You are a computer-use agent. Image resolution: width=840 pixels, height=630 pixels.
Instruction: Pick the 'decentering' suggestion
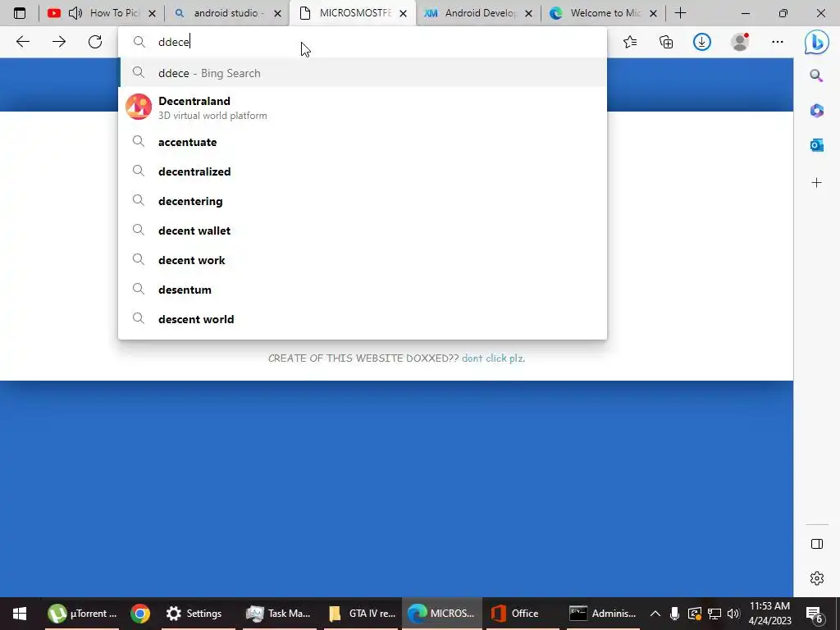[363, 201]
